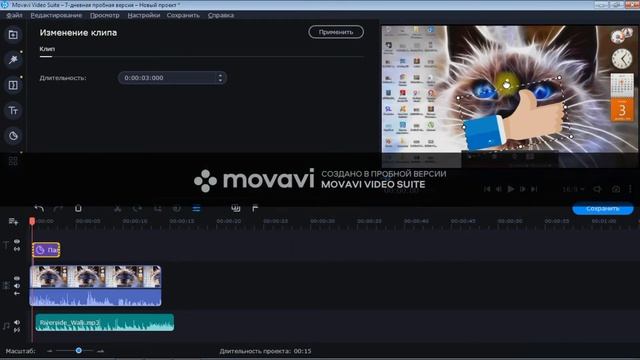The height and width of the screenshot is (360, 640).
Task: Adjust the Масштаб zoom slider handle
Action: [x=78, y=351]
